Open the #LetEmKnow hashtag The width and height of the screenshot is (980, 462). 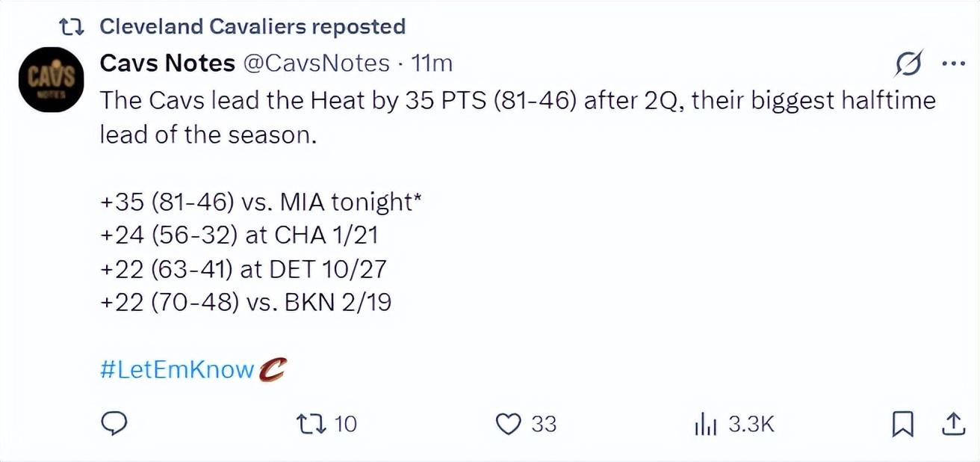[x=176, y=369]
